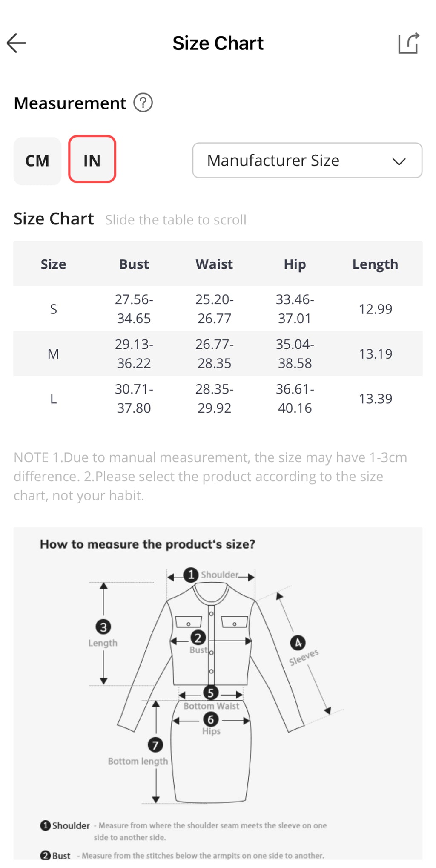
Task: Select the size L row label
Action: coord(53,399)
